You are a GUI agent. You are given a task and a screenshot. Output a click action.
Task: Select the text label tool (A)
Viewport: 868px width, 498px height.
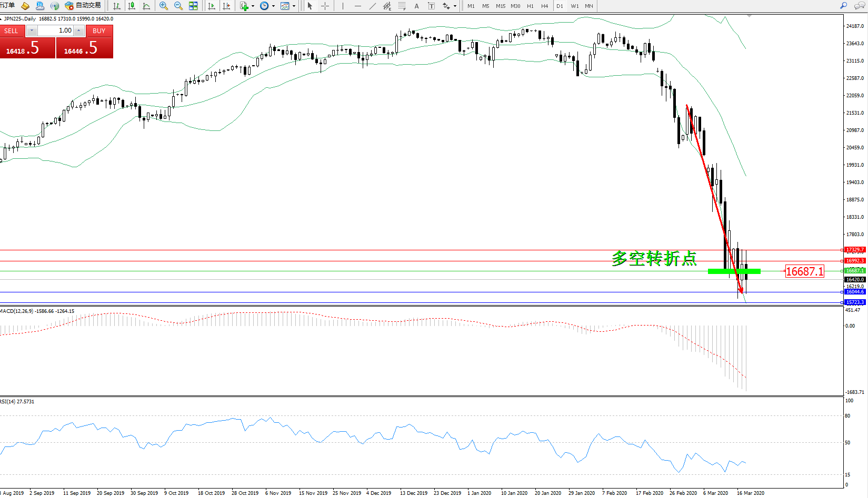[x=416, y=6]
